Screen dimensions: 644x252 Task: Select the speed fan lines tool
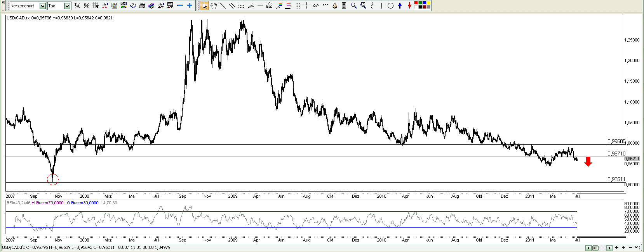click(x=251, y=5)
